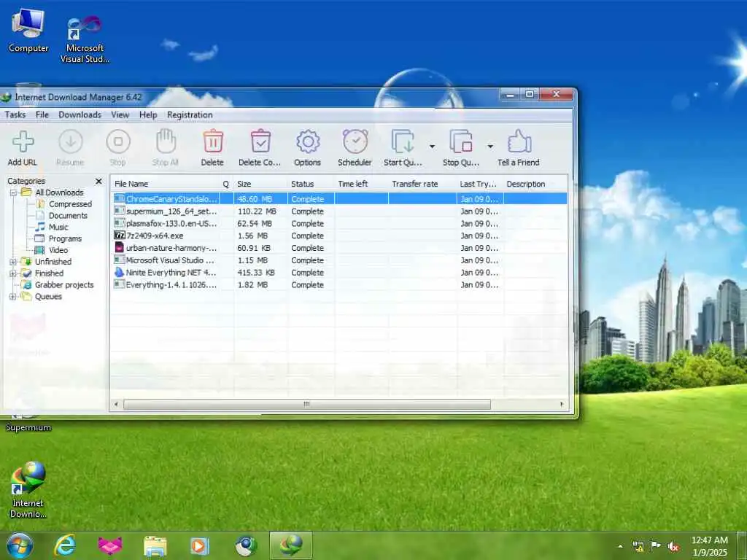Select the ChromeCanaryStandalo... download row
747x560 pixels.
[340, 199]
